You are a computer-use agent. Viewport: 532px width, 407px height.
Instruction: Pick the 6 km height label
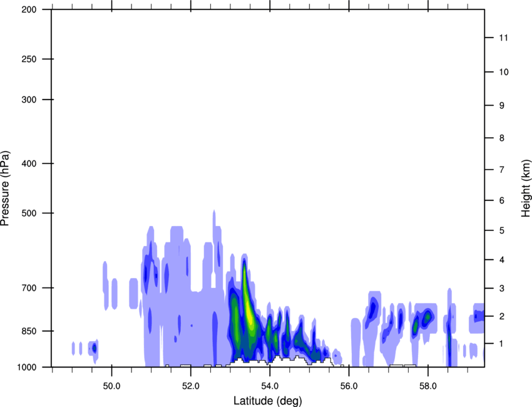[502, 200]
